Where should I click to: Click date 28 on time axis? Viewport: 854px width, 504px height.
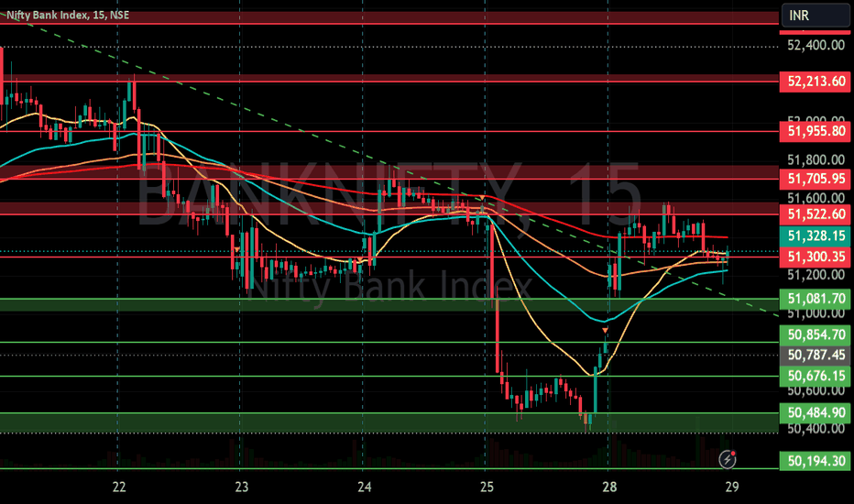pyautogui.click(x=609, y=487)
